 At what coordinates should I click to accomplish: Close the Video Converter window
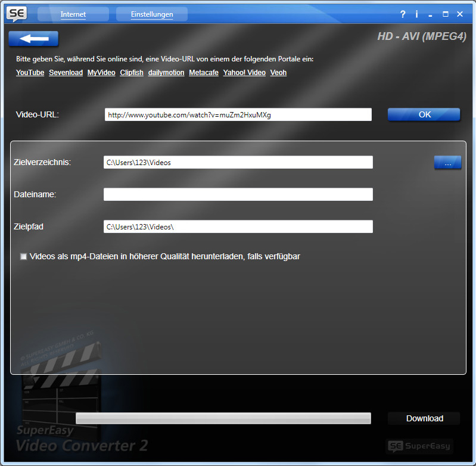(x=459, y=14)
